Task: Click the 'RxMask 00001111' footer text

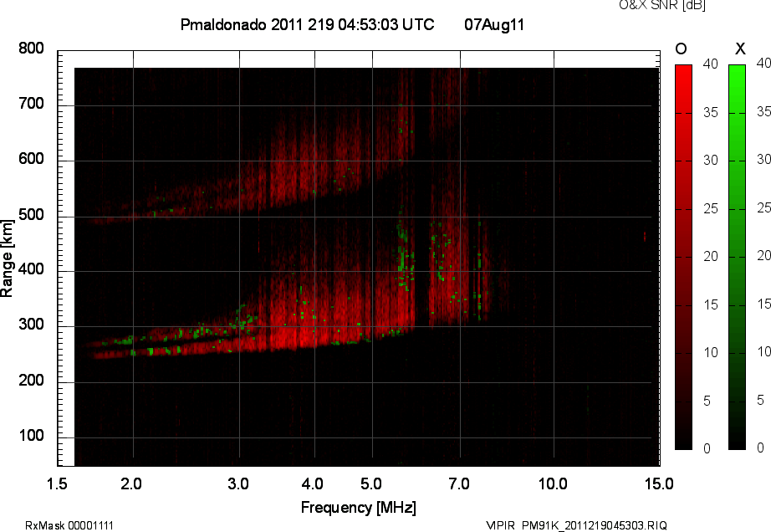Action: [69, 525]
